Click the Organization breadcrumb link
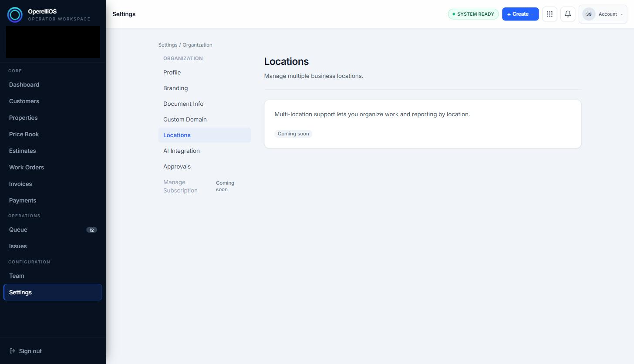This screenshot has height=364, width=634. point(197,45)
